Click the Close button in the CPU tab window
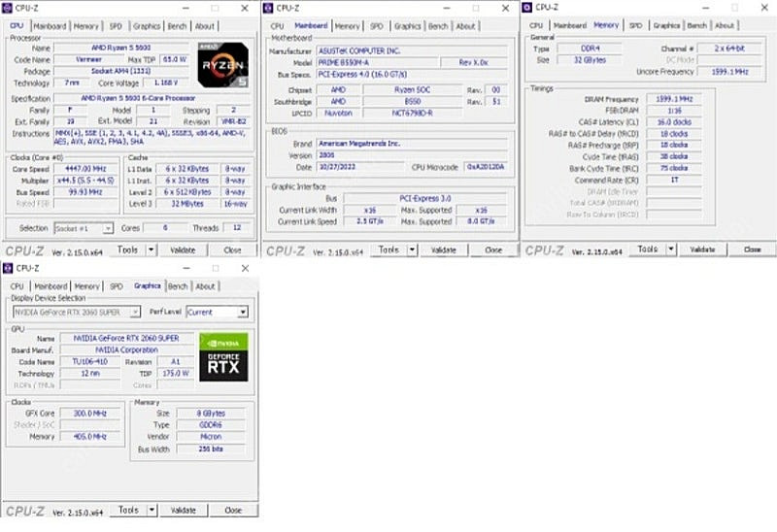Screen dimensions: 777x532 [232, 249]
